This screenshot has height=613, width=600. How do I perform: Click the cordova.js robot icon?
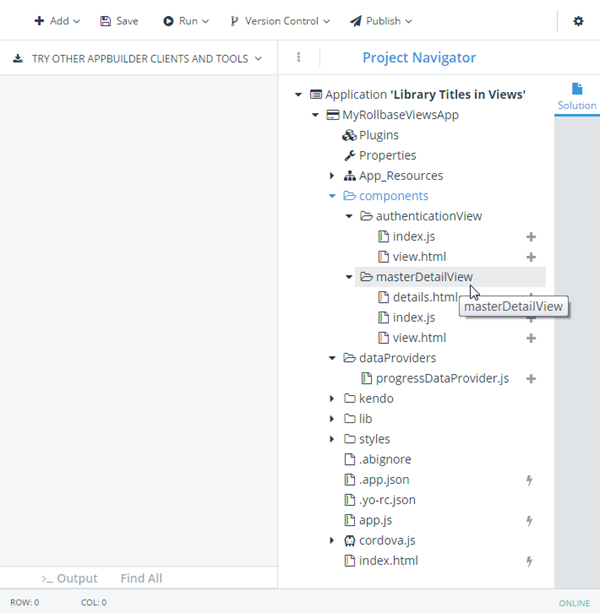click(349, 541)
